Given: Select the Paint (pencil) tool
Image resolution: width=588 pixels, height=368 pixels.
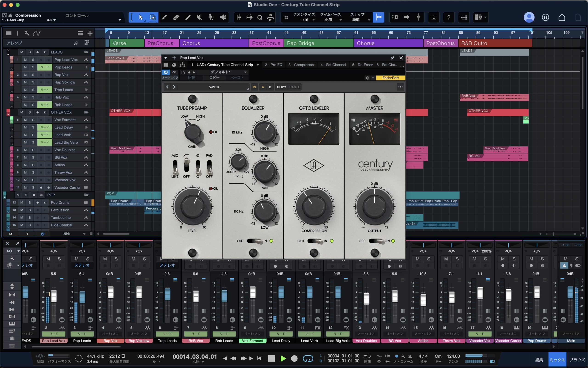Looking at the screenshot, I should (188, 17).
